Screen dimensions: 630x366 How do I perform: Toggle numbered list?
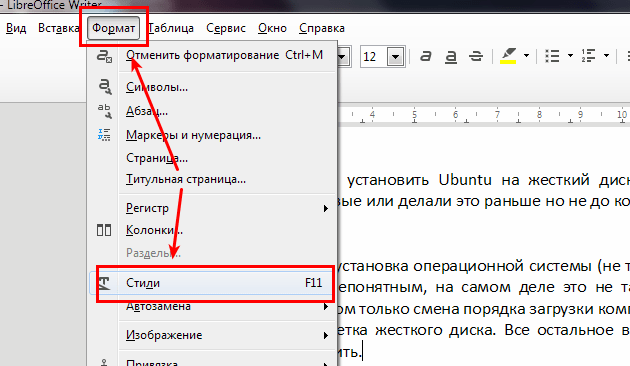[588, 56]
